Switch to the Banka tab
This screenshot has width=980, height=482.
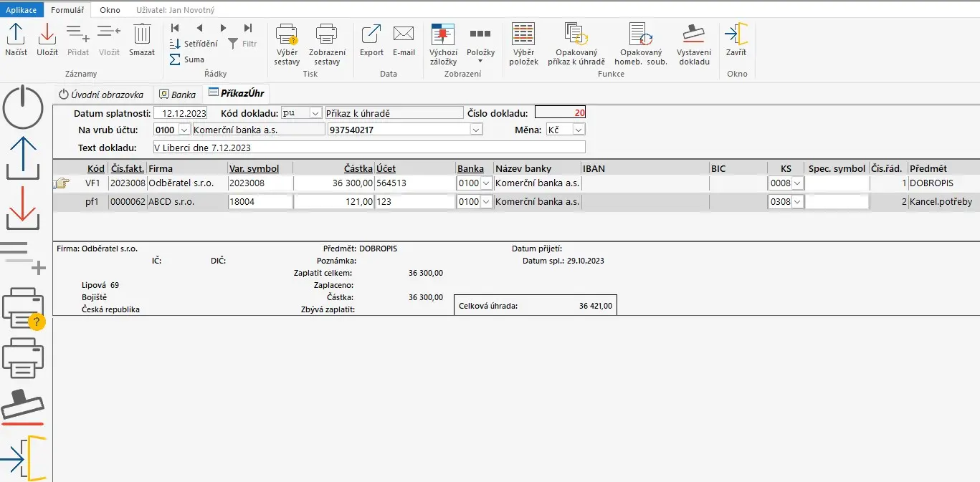(x=178, y=95)
